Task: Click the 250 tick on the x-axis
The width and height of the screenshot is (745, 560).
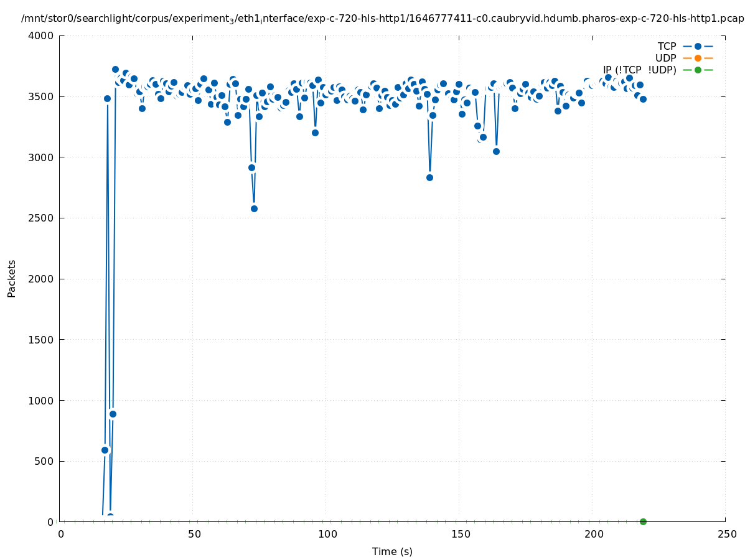Action: [x=726, y=534]
